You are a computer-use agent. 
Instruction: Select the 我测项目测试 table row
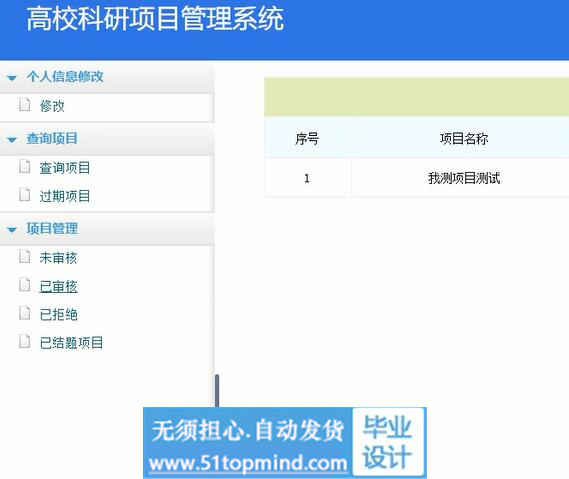(x=417, y=178)
